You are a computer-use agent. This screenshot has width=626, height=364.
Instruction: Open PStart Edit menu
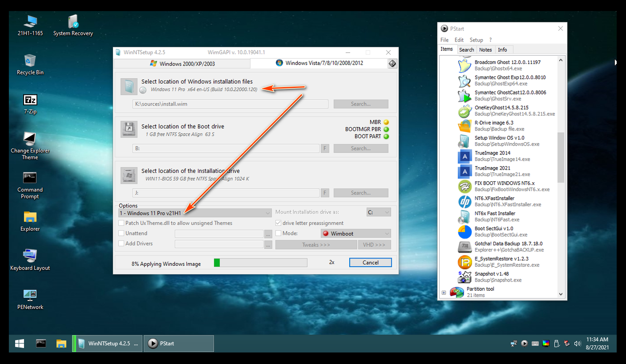459,40
